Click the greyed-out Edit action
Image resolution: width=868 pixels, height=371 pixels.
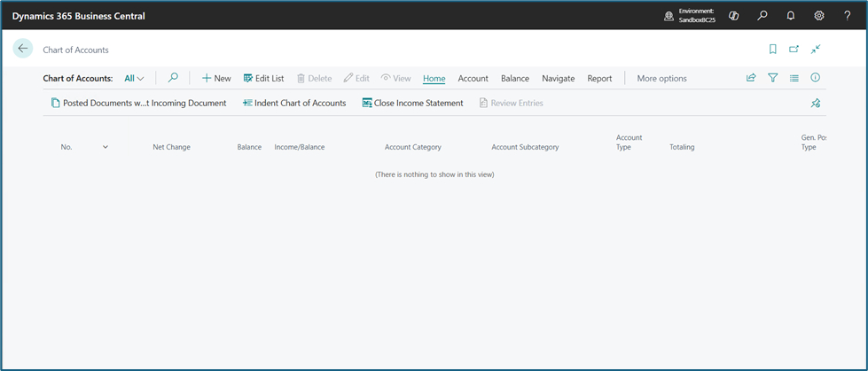click(x=356, y=79)
